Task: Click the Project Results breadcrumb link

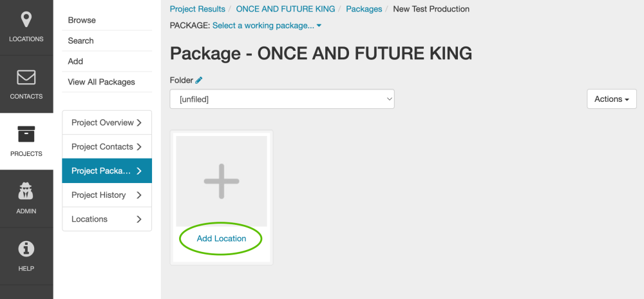Action: coord(198,9)
